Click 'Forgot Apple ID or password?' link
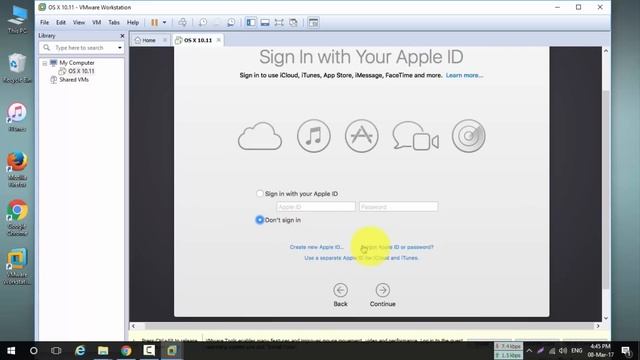This screenshot has height=360, width=640. (x=397, y=247)
